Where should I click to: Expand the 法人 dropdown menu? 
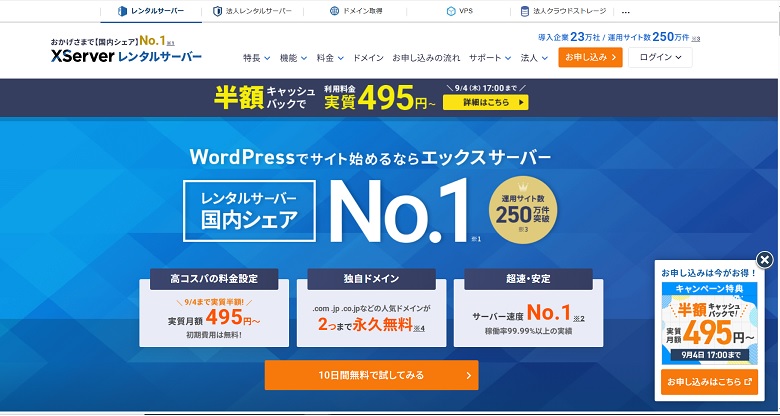pos(534,58)
